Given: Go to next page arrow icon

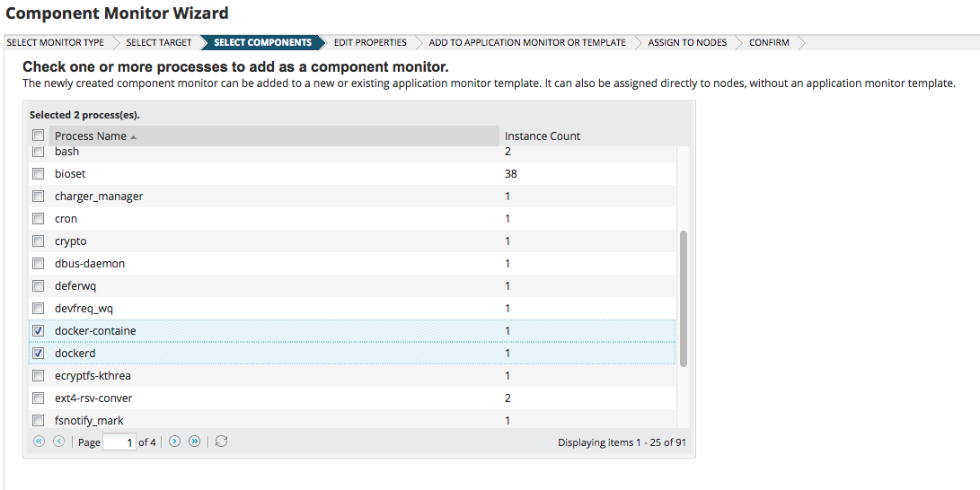Looking at the screenshot, I should click(175, 442).
